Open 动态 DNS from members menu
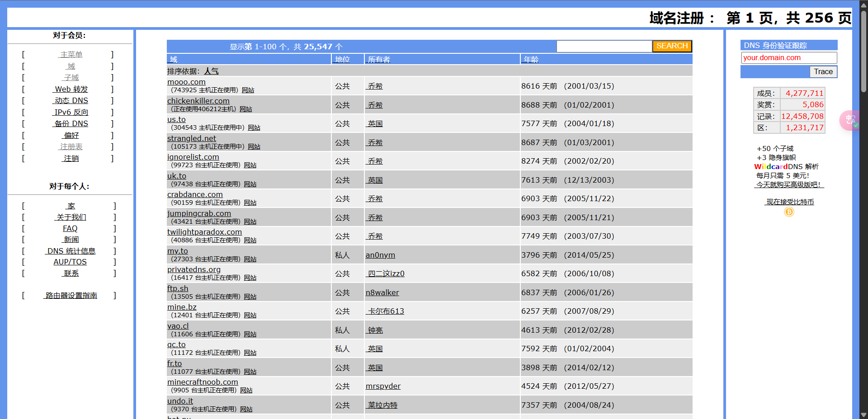The width and height of the screenshot is (868, 419). coord(71,101)
